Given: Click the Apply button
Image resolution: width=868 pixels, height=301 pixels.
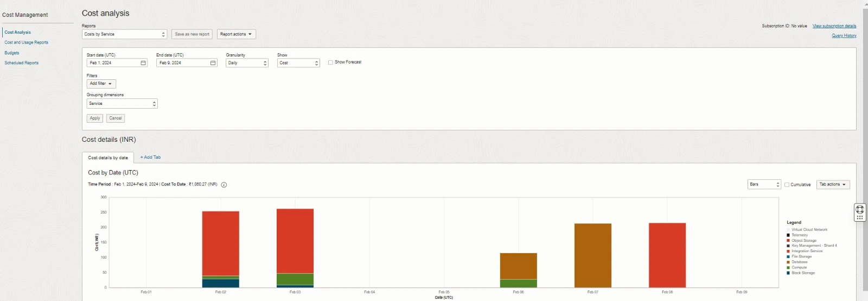Looking at the screenshot, I should (95, 118).
